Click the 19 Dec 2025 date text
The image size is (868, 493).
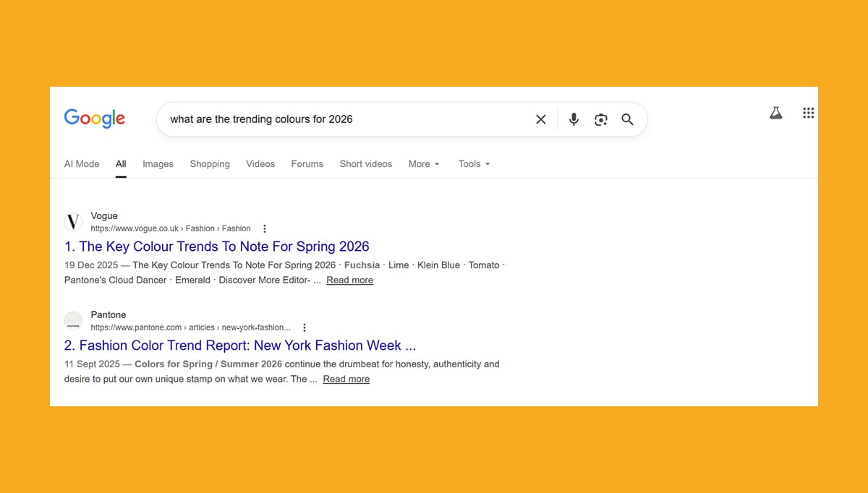pyautogui.click(x=93, y=265)
